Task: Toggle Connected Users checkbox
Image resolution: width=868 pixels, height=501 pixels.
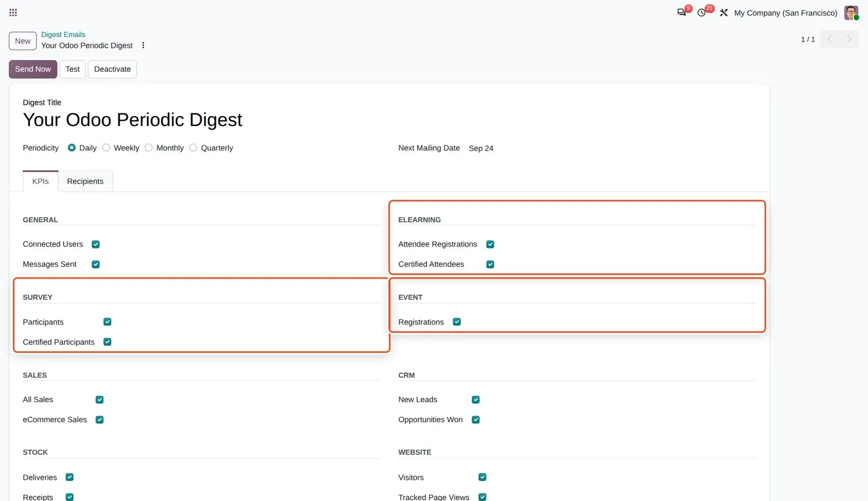Action: pos(95,244)
